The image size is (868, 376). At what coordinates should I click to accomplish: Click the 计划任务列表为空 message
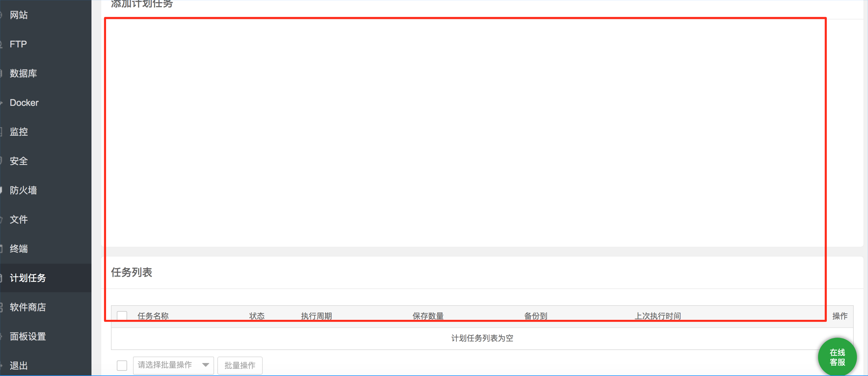click(482, 338)
